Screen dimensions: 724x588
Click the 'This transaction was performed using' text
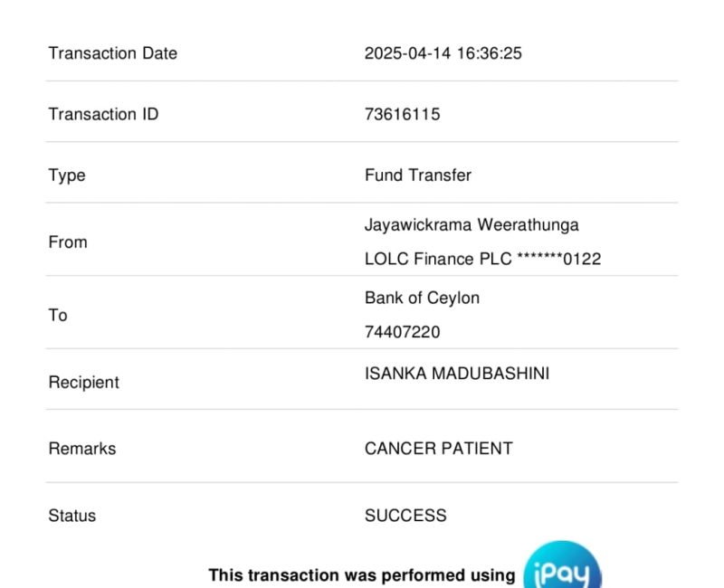361,575
